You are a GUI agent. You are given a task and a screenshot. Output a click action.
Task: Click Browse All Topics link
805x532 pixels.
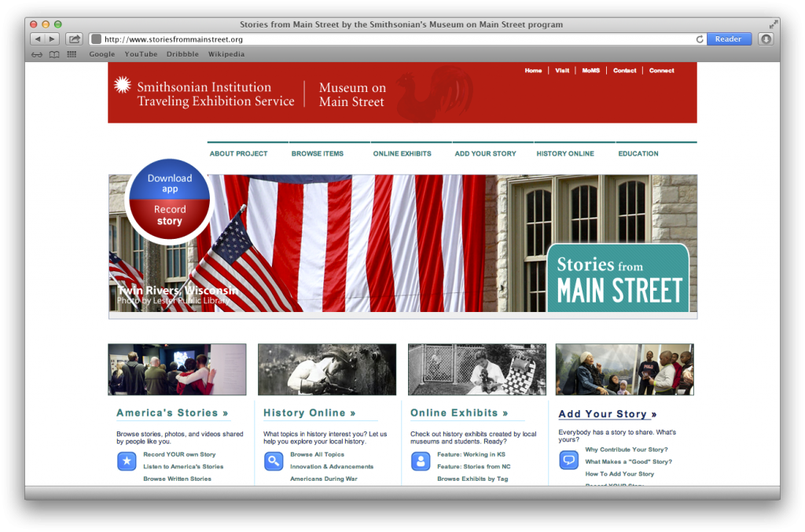coord(318,454)
